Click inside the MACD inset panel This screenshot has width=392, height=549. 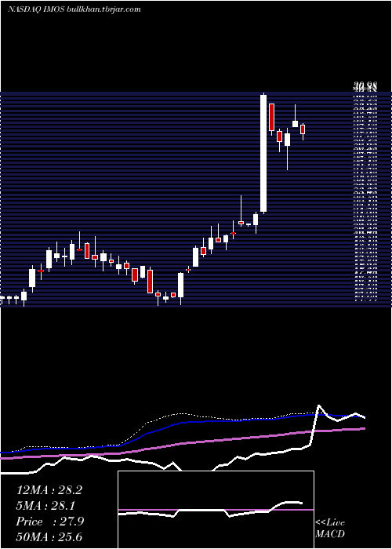click(216, 510)
